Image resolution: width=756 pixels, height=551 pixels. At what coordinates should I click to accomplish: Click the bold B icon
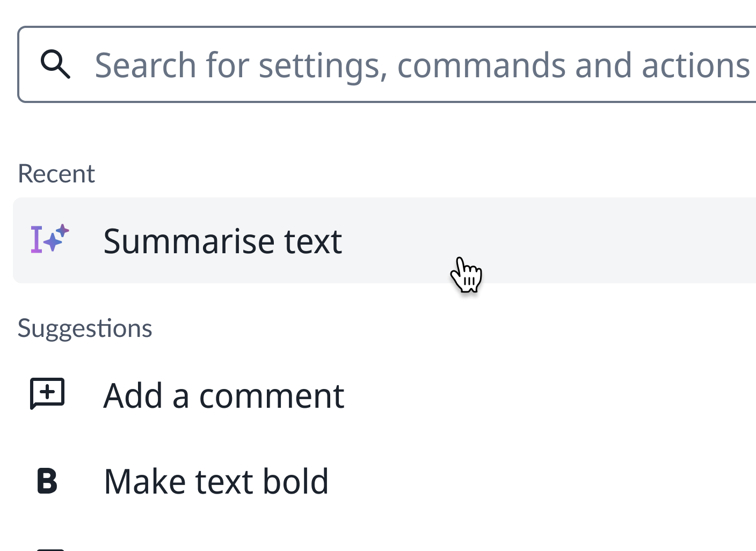click(47, 481)
